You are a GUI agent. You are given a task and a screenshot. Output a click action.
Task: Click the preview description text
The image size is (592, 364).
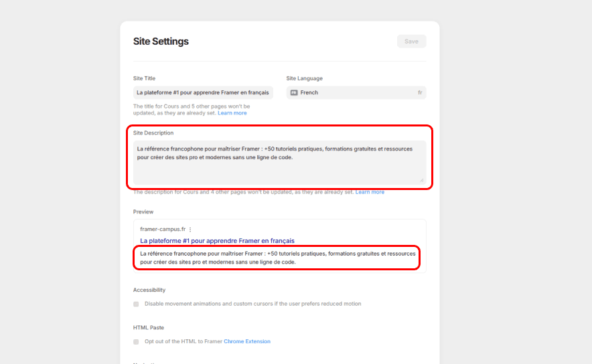[277, 258]
